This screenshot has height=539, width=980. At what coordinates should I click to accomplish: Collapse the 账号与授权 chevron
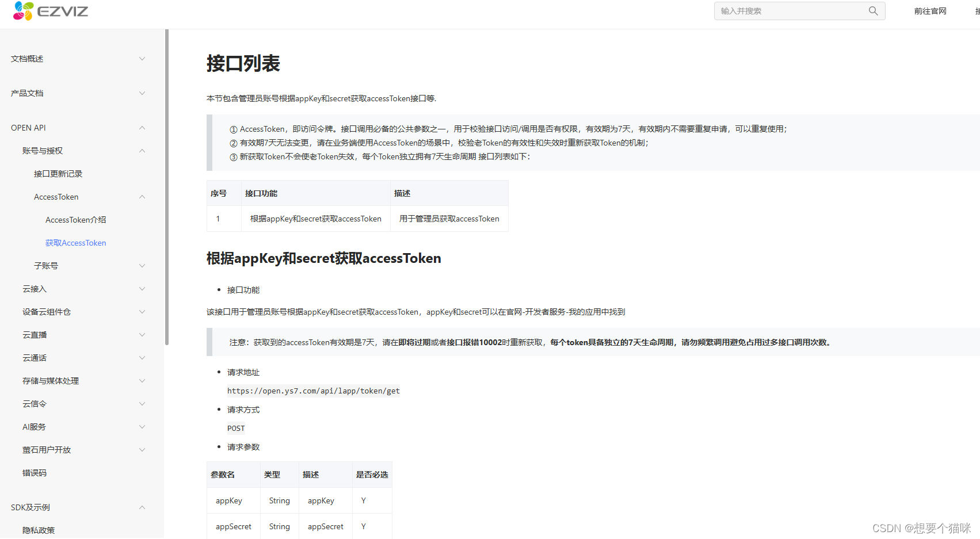click(142, 151)
